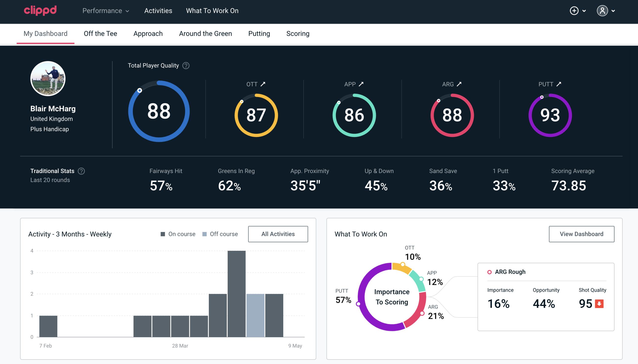
Task: Click the Total Player Quality help icon
Action: (185, 65)
